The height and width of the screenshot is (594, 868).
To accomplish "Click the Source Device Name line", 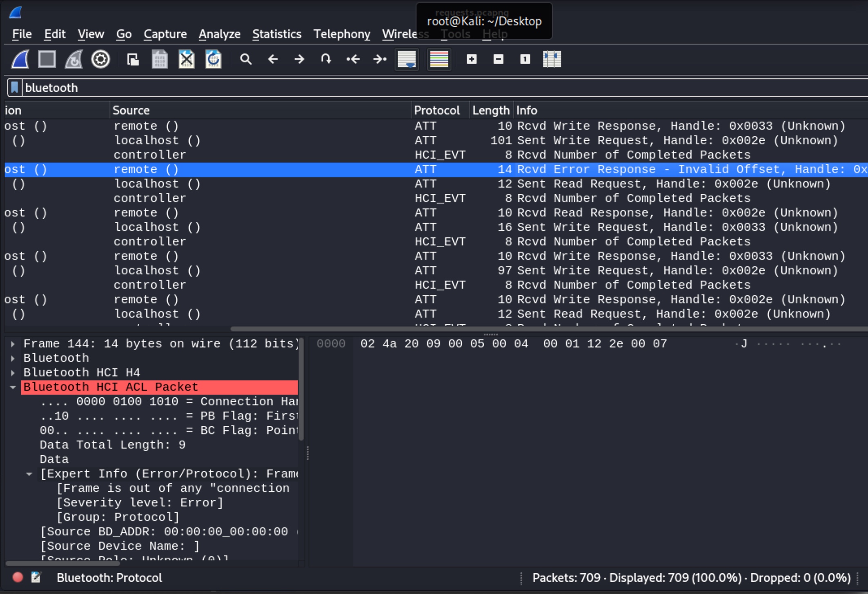I will point(120,546).
